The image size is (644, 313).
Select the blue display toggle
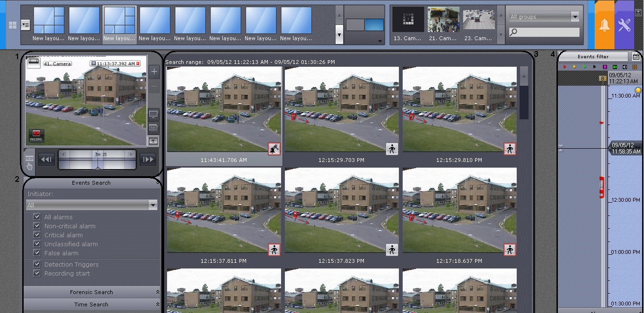coord(374,25)
